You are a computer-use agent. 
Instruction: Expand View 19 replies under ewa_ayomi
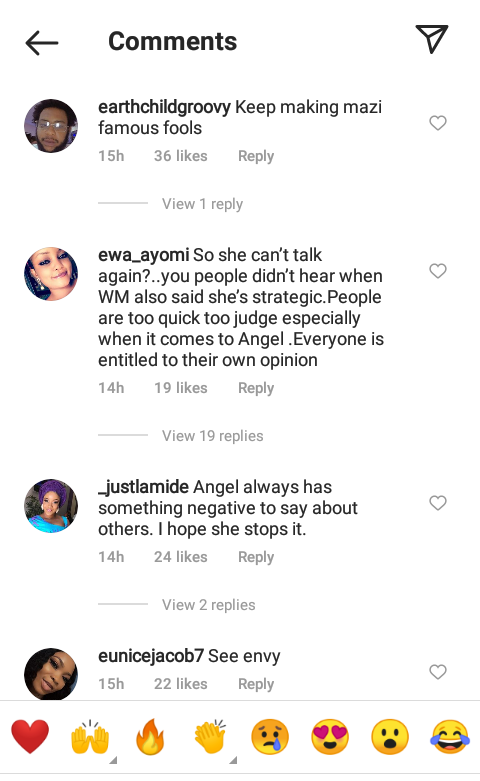pos(213,436)
